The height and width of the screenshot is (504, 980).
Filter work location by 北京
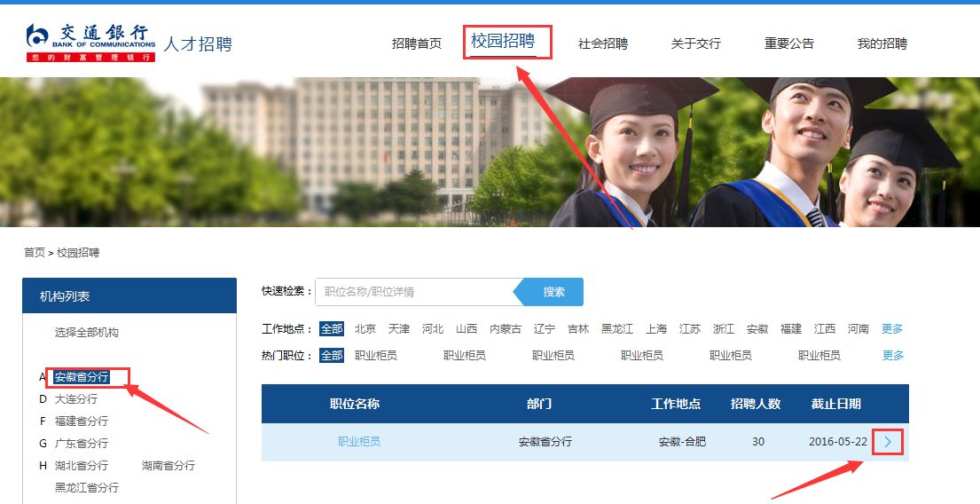point(365,329)
